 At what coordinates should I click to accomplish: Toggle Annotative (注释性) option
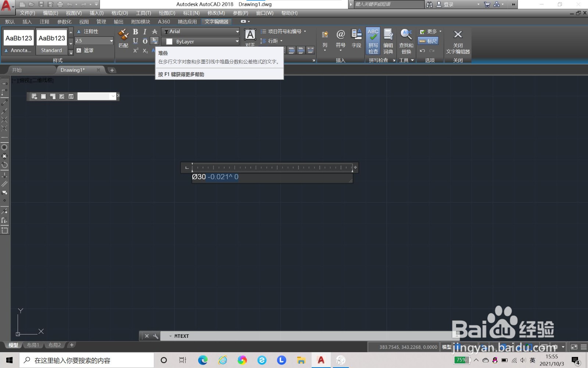(x=87, y=32)
